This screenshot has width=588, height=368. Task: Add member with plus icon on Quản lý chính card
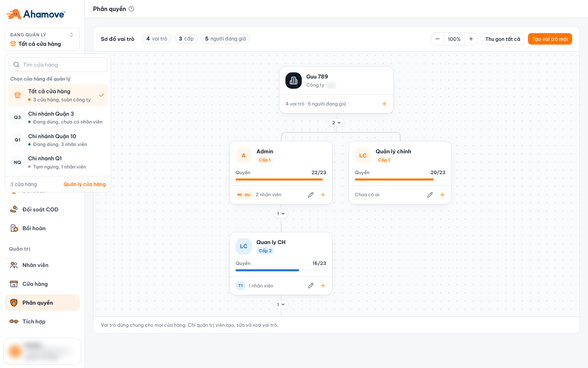(x=442, y=195)
